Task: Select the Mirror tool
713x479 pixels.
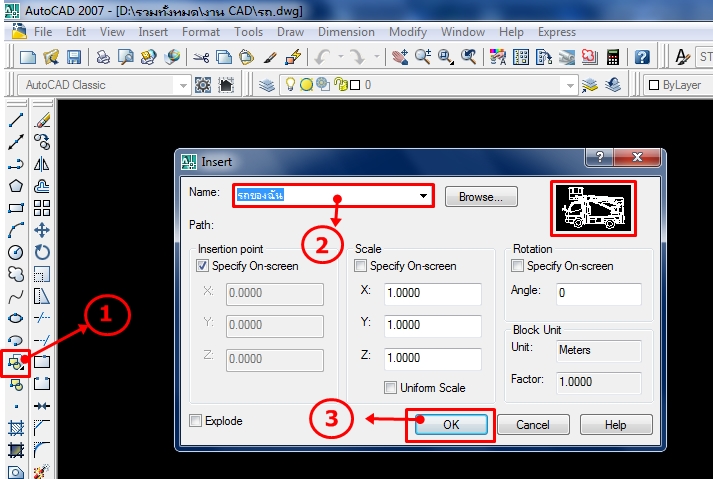Action: [x=42, y=164]
